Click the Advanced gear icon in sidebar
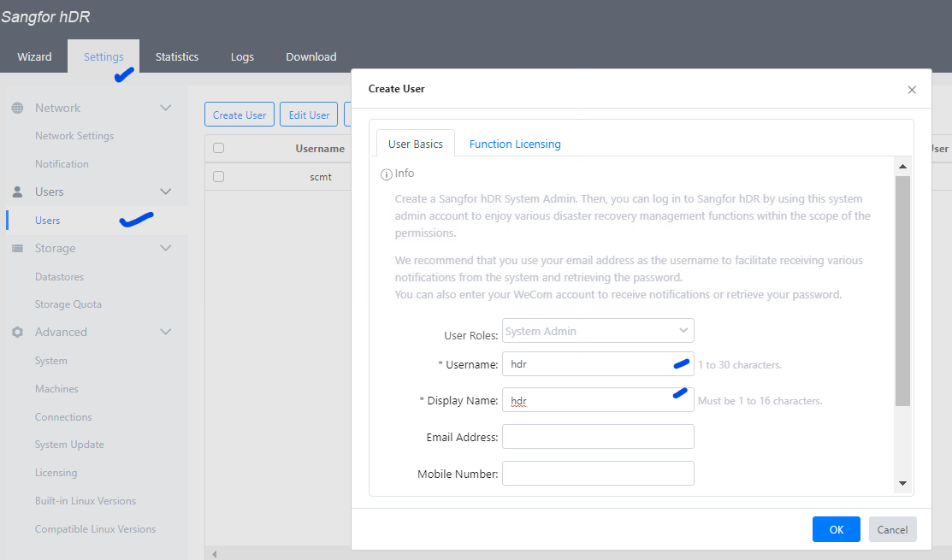 [x=19, y=332]
